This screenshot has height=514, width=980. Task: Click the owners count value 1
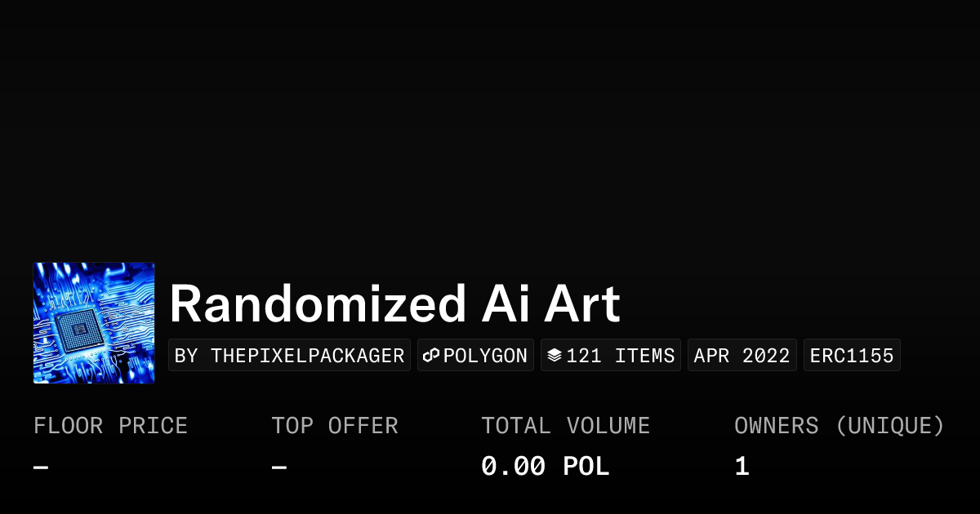(x=742, y=467)
